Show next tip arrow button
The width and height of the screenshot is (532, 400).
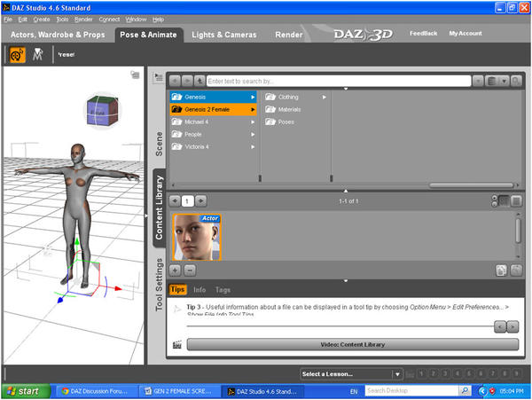click(512, 326)
